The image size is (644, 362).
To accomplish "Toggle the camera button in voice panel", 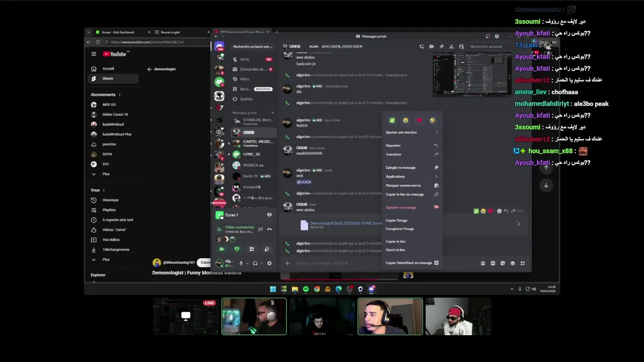I will 221,249.
